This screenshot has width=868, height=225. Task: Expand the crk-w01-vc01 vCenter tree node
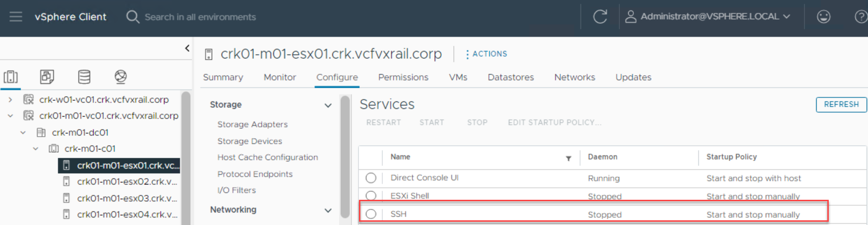point(10,99)
